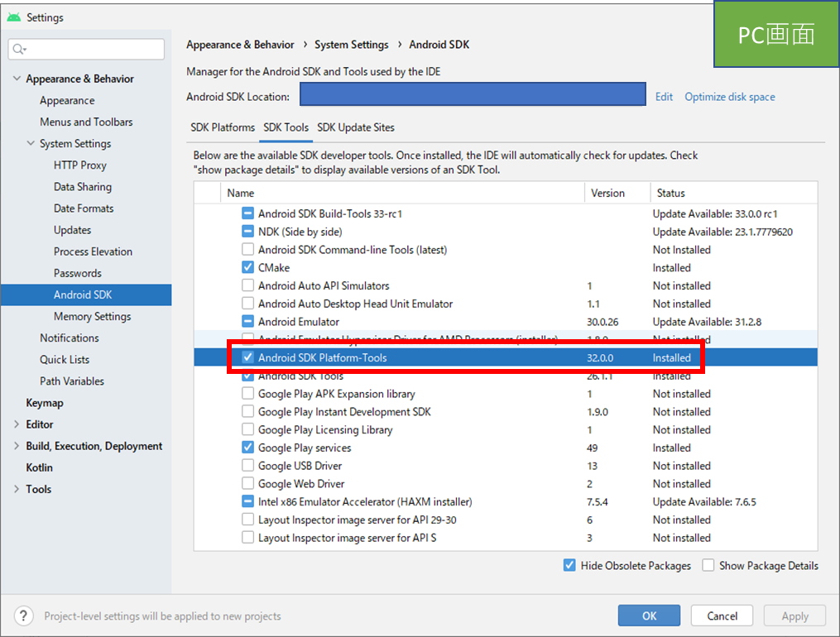
Task: Click the Android Studio logo in title bar
Action: pos(14,17)
